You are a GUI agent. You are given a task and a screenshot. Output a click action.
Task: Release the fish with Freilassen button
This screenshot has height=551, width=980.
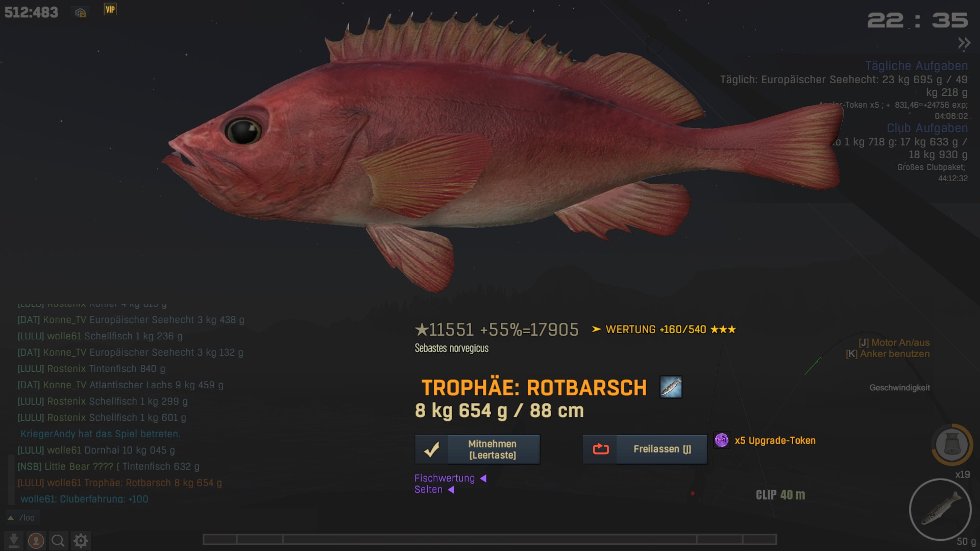pyautogui.click(x=645, y=449)
